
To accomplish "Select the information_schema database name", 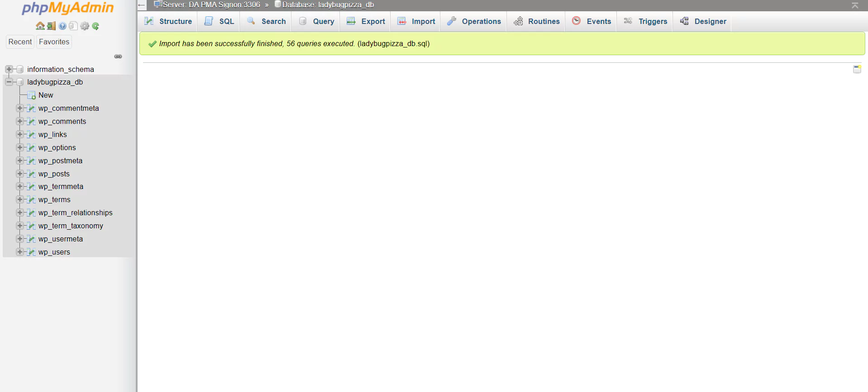I will click(61, 69).
